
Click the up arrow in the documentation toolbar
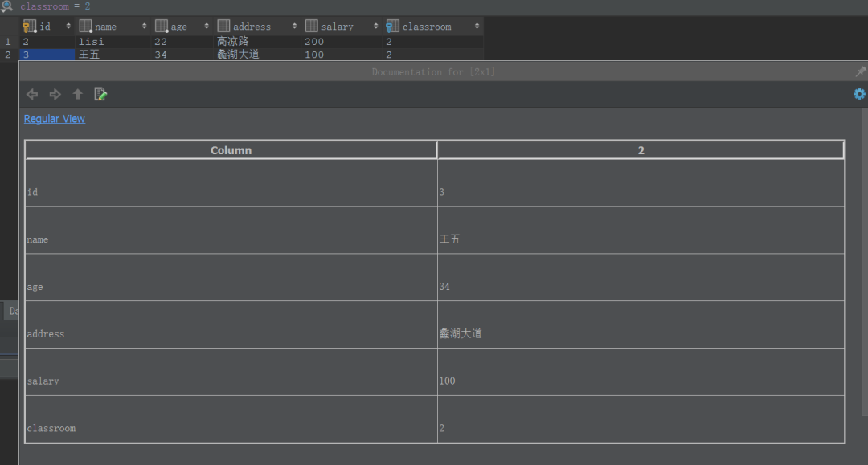coord(77,93)
